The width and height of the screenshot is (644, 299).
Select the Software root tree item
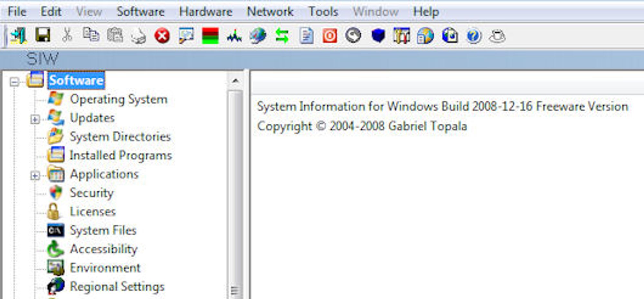click(76, 80)
